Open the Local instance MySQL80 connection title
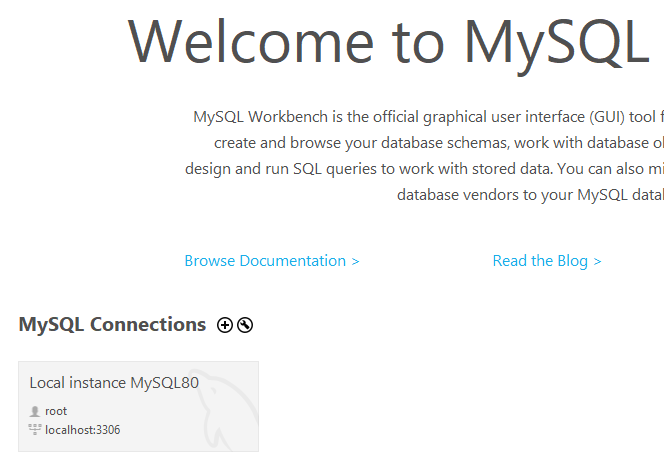The image size is (664, 474). pos(114,383)
